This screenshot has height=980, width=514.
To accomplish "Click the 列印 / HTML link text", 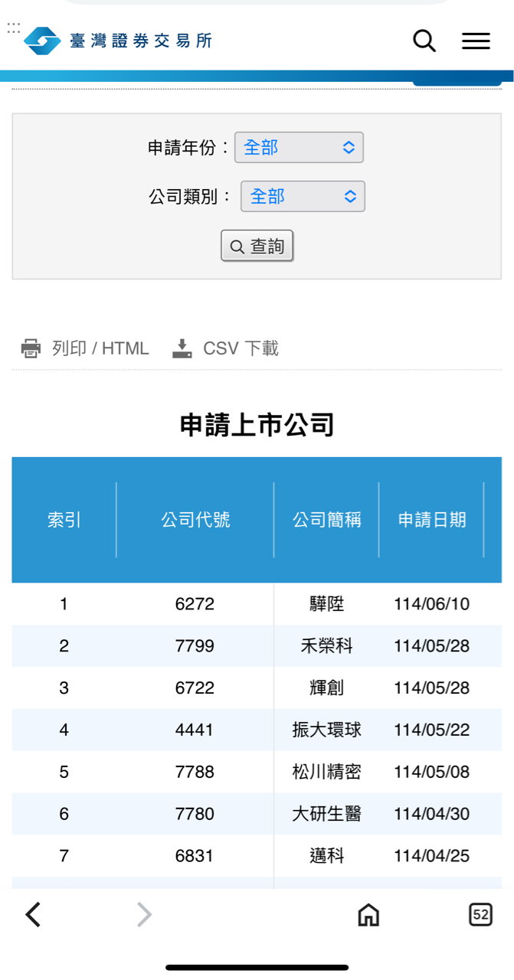I will tap(100, 349).
